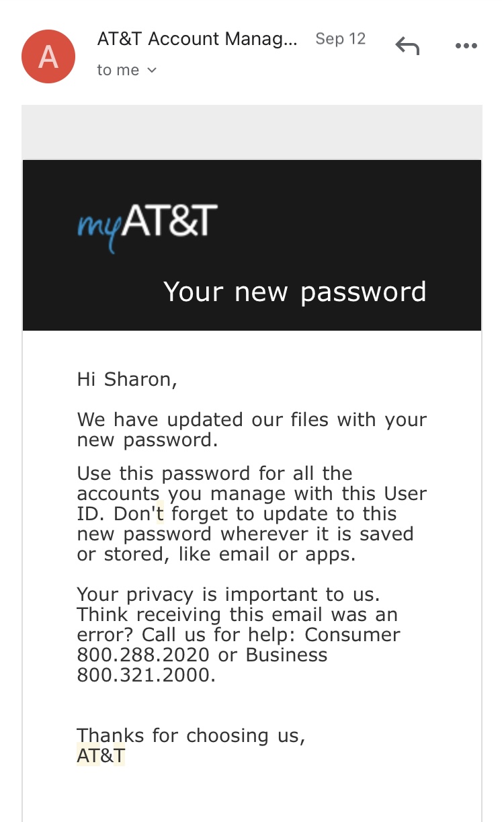Click the reply arrow icon

tap(407, 46)
